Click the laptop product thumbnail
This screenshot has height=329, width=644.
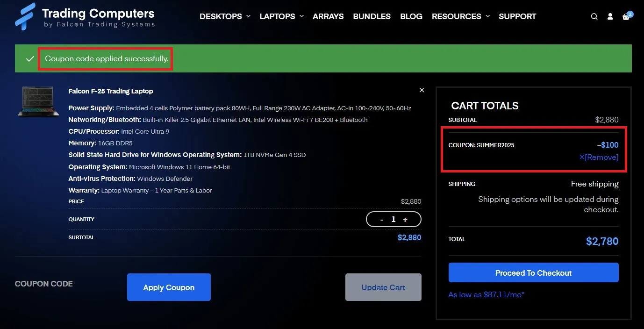tap(38, 101)
